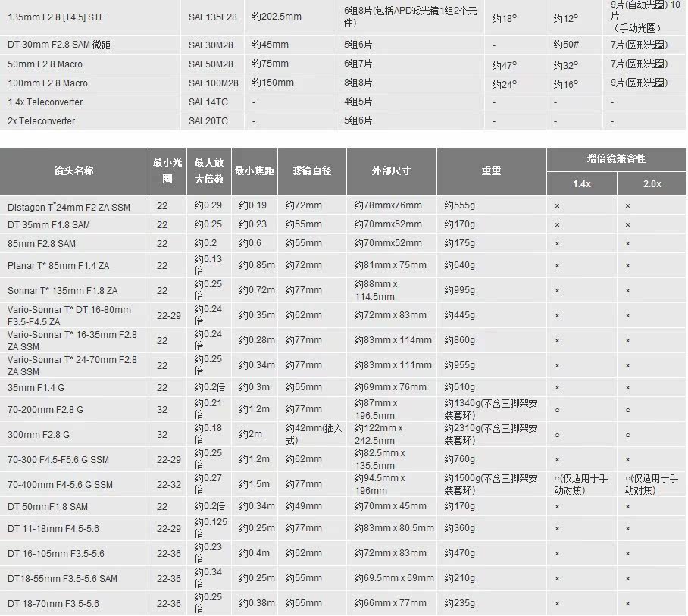This screenshot has height=616, width=688.
Task: Click minimum focus cell '约0.85m'
Action: pos(257,265)
